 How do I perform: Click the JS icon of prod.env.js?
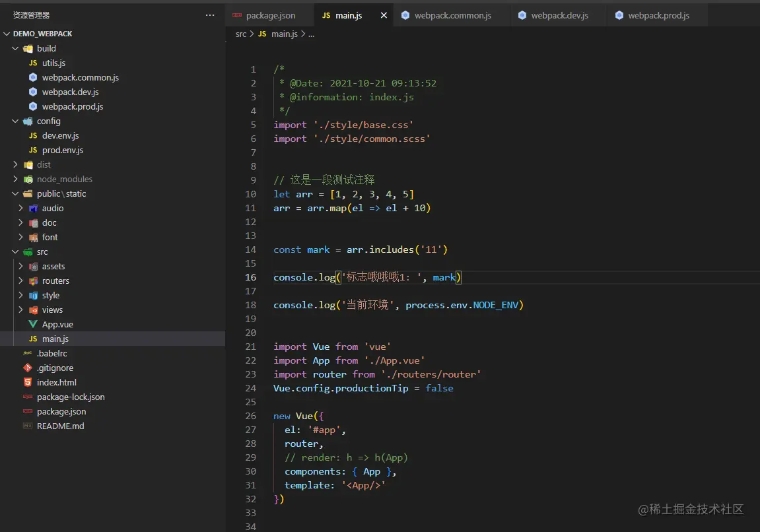point(33,150)
